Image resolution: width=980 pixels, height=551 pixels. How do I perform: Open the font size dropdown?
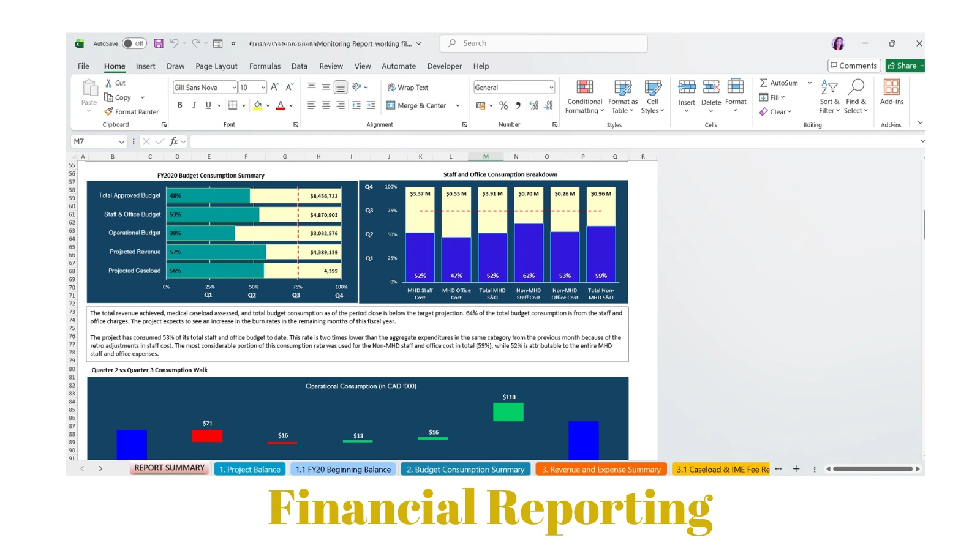[x=263, y=88]
